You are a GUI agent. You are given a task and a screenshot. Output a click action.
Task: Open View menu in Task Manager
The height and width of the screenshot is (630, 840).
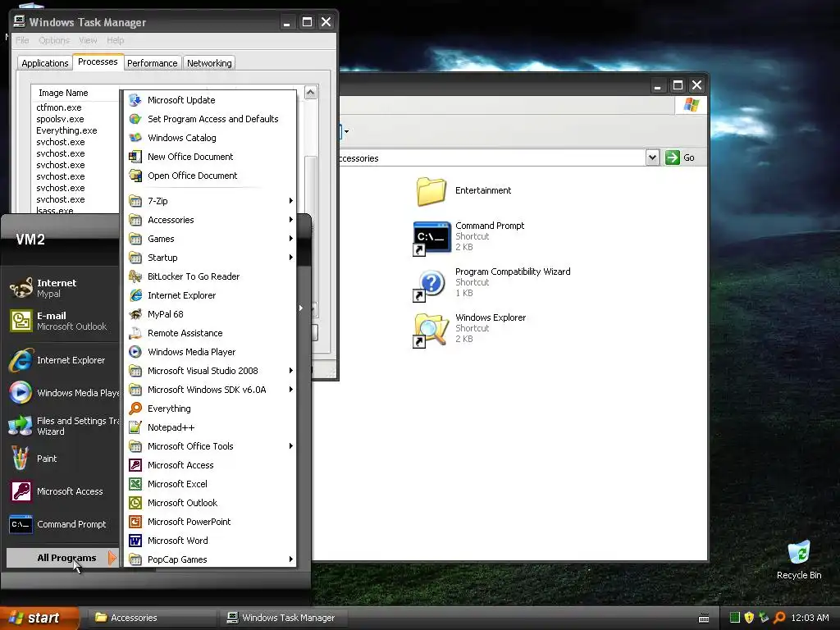tap(88, 40)
